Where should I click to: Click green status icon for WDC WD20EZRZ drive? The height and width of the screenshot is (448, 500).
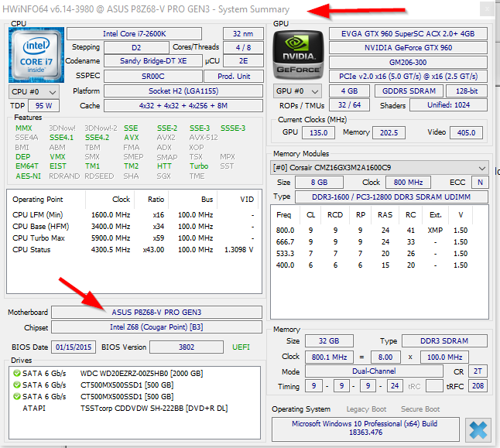(16, 373)
